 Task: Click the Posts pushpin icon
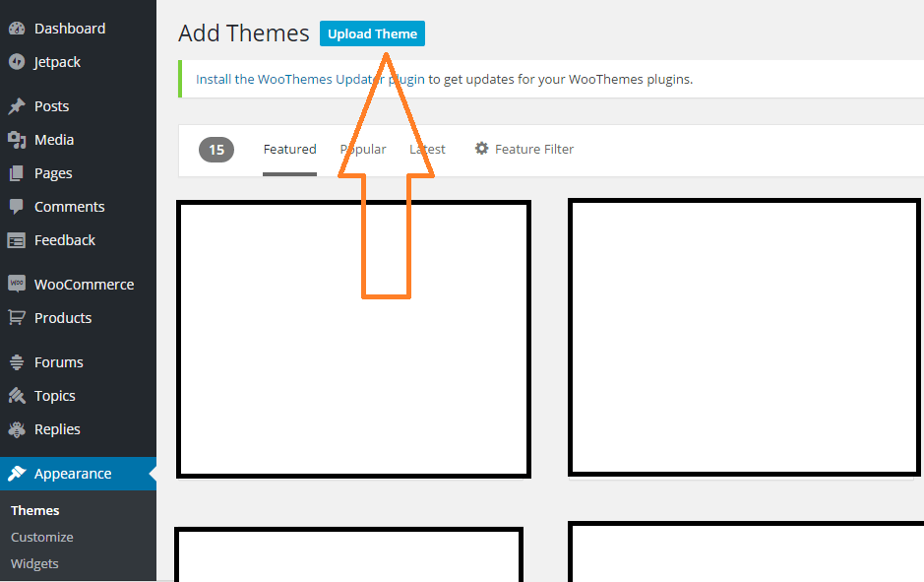pyautogui.click(x=17, y=106)
